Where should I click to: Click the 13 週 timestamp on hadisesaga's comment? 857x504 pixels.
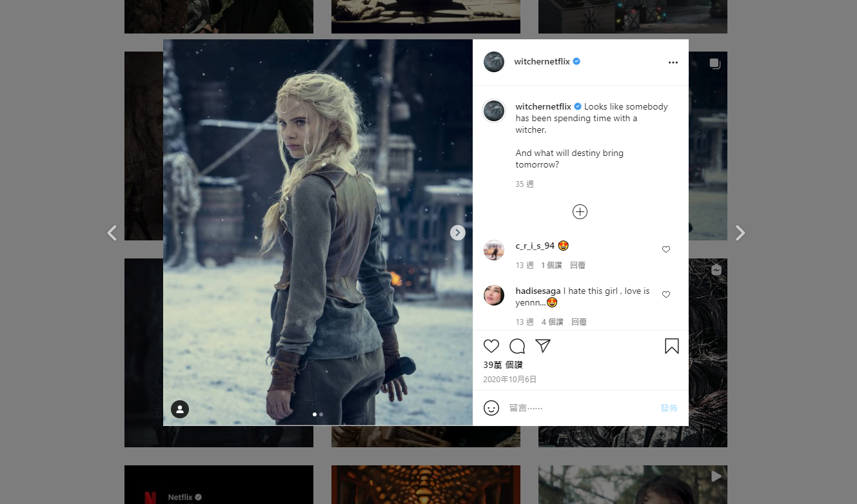point(525,322)
